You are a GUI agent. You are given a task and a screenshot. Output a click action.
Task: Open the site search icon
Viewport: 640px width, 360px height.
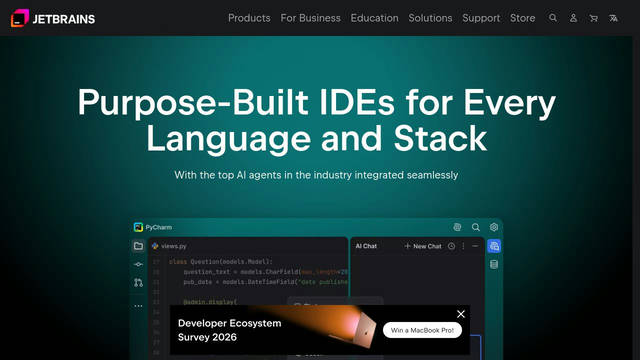(x=553, y=18)
